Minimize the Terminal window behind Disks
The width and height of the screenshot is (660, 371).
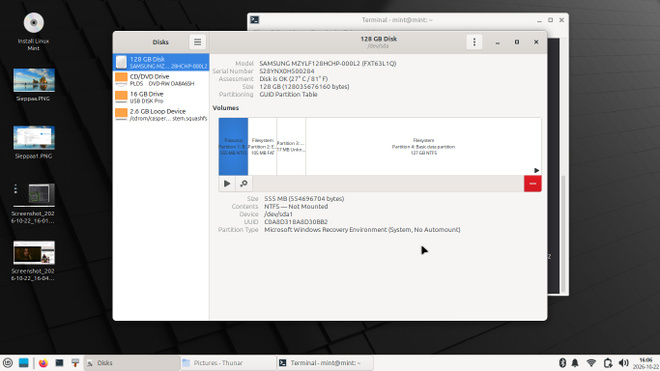(539, 20)
